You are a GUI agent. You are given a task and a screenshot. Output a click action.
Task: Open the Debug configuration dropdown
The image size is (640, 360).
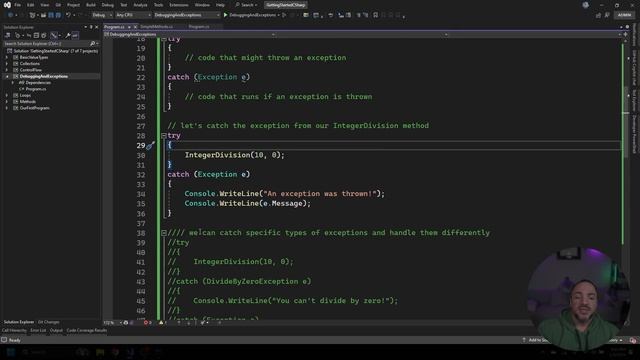[x=102, y=15]
